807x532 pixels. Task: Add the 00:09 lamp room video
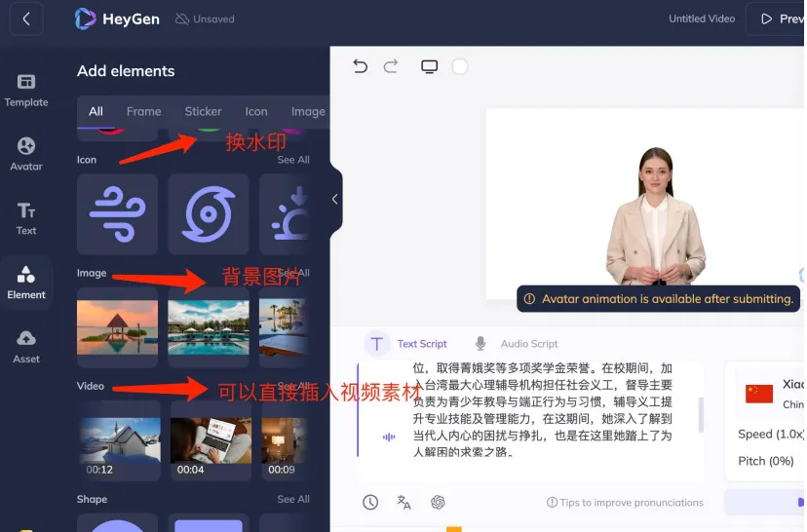[x=286, y=441]
